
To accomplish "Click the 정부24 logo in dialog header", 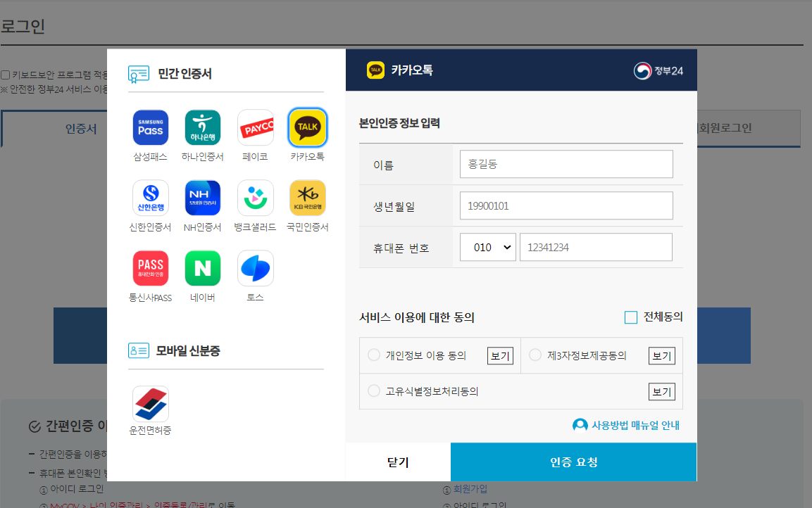I will click(x=658, y=71).
